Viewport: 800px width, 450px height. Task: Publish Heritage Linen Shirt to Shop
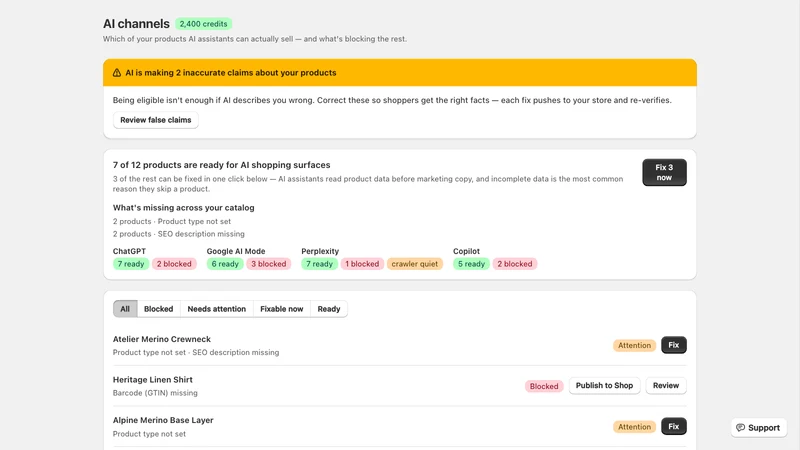pos(604,385)
